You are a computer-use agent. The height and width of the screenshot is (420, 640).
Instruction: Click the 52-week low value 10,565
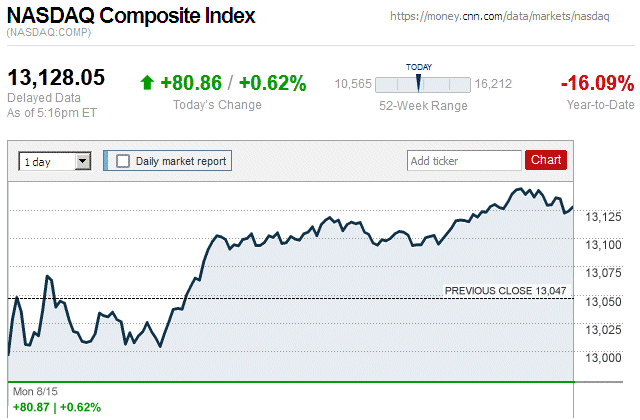click(353, 84)
